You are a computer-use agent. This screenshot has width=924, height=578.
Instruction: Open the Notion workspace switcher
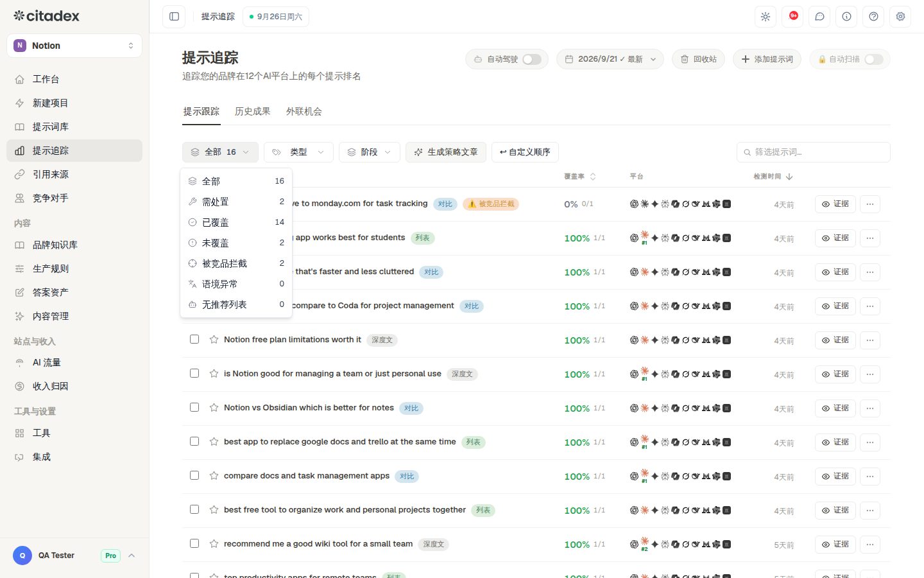tap(74, 46)
